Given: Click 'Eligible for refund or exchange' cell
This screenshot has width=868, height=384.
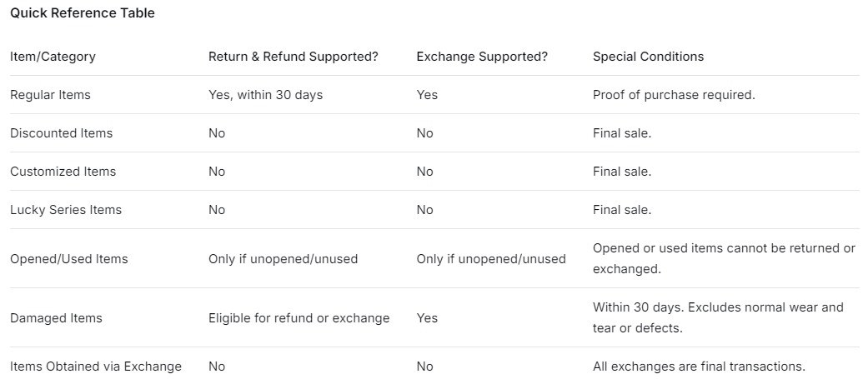Looking at the screenshot, I should click(299, 318).
